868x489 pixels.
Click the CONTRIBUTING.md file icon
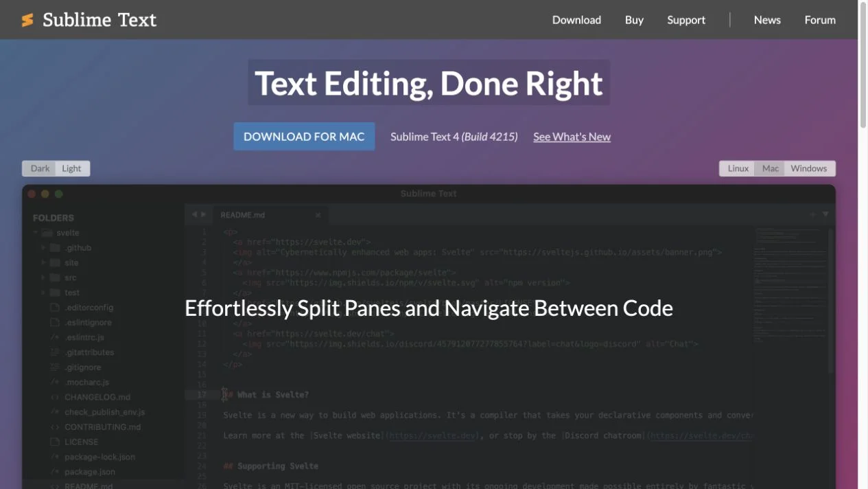[x=55, y=427]
